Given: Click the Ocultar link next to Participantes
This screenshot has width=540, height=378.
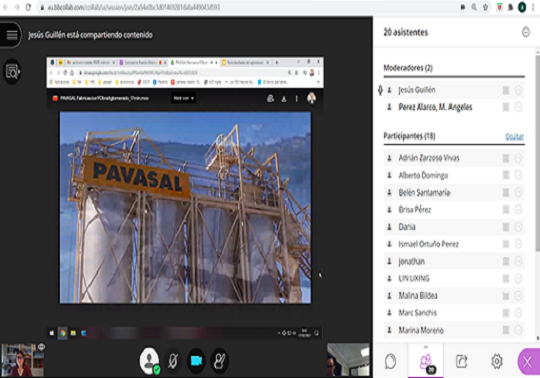Looking at the screenshot, I should coord(514,137).
